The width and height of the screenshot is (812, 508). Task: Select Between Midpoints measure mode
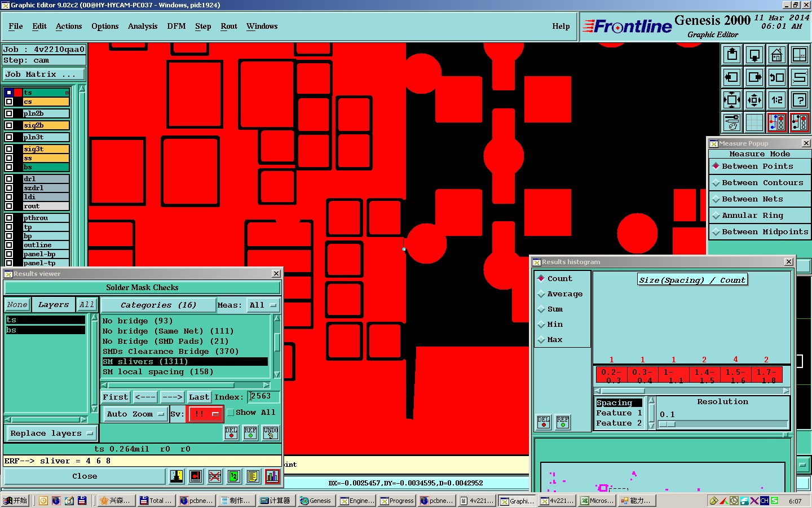click(x=760, y=232)
